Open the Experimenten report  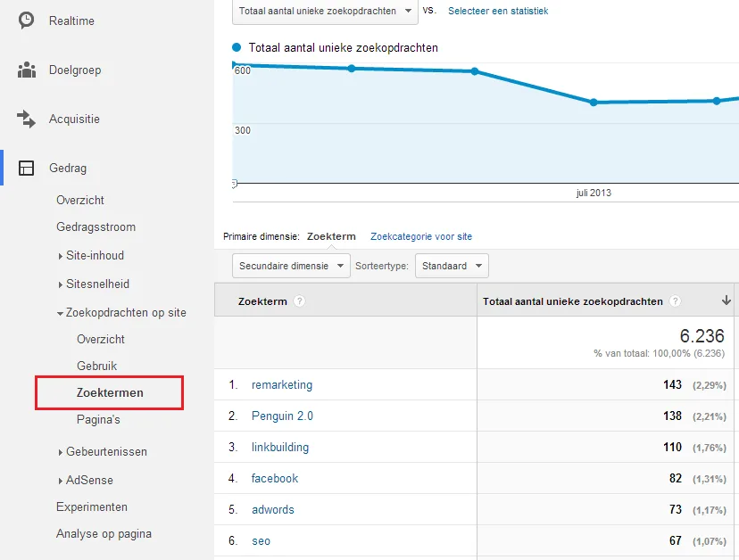pos(92,506)
